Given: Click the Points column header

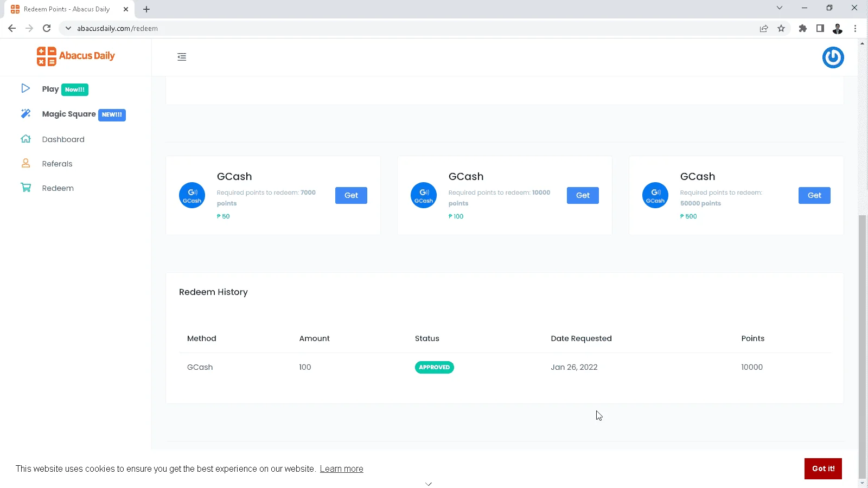Looking at the screenshot, I should tap(753, 338).
